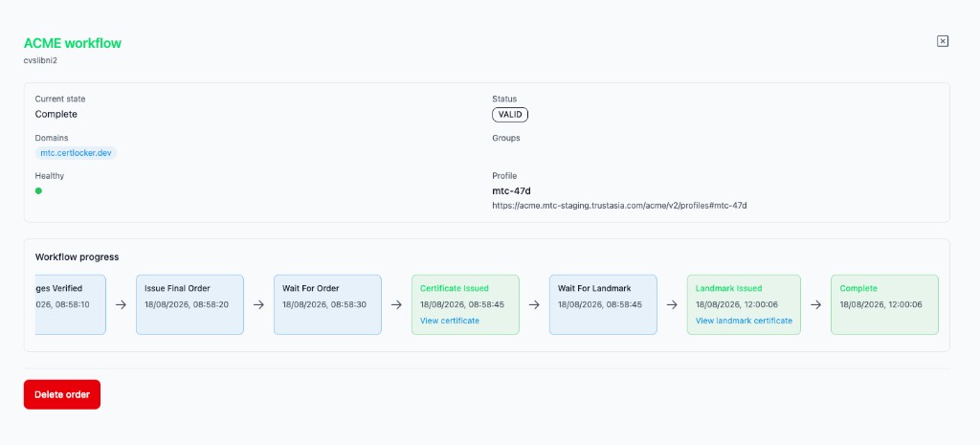Click the partially visible Verified step card
980x445 pixels.
[x=71, y=304]
